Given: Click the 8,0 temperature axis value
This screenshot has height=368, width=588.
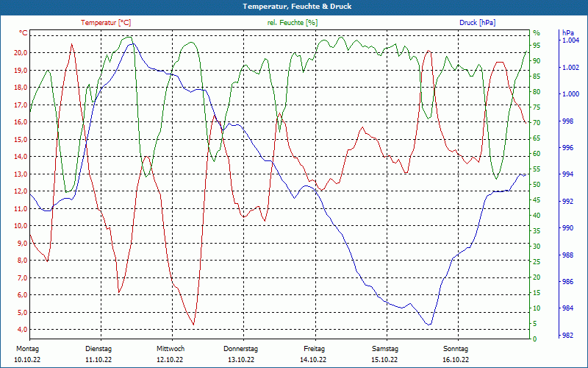Looking at the screenshot, I should pyautogui.click(x=22, y=261).
